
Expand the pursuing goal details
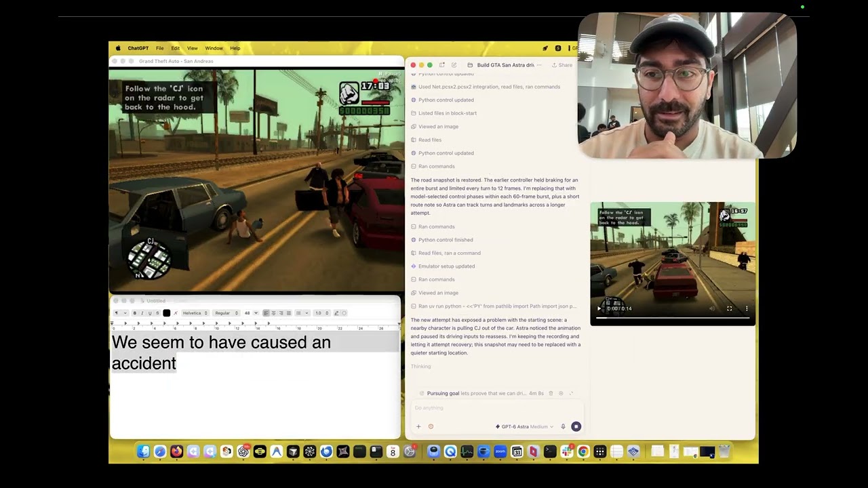point(571,394)
